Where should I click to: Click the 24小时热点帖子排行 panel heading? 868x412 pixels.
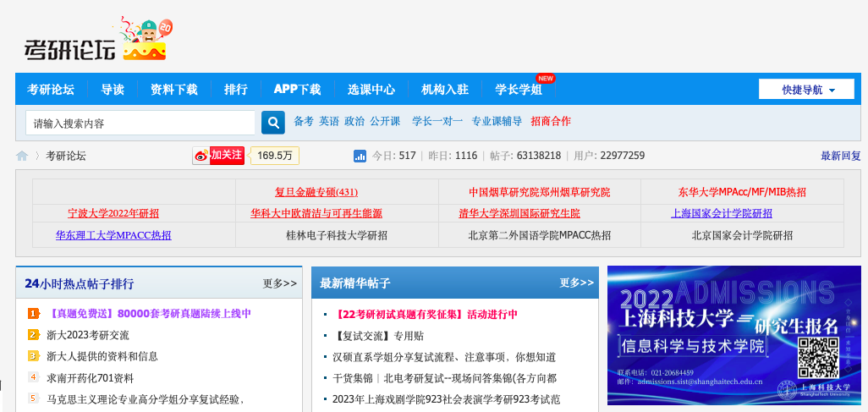point(80,283)
